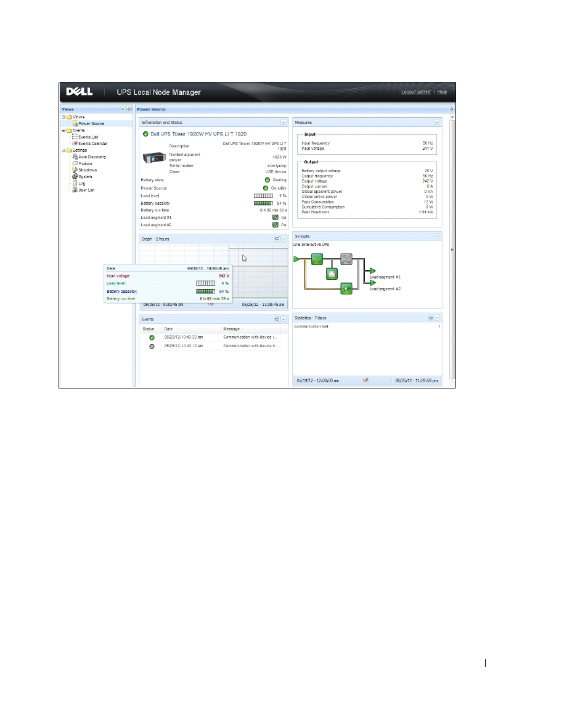Click Load segment #2 outlet icon
This screenshot has height=706, width=588.
275,224
